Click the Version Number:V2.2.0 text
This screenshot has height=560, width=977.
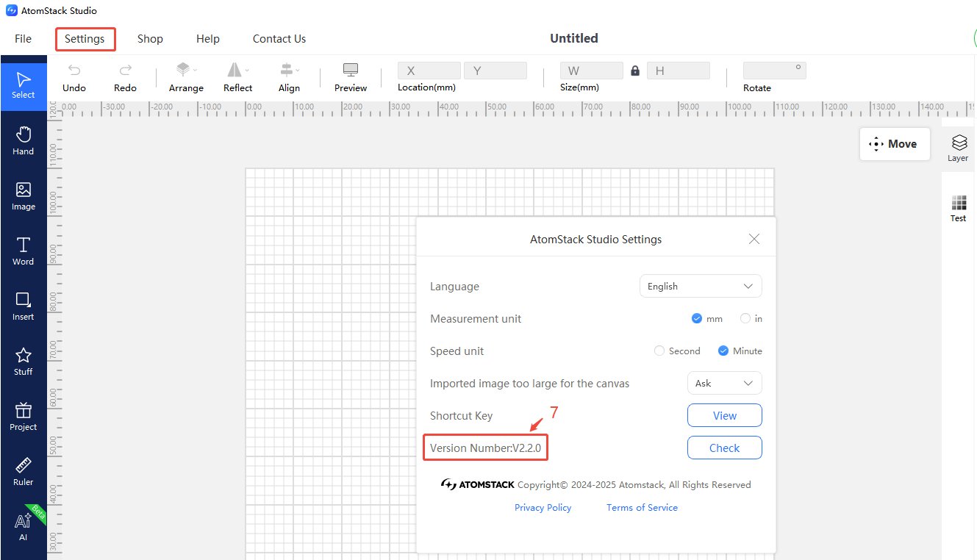pyautogui.click(x=485, y=448)
